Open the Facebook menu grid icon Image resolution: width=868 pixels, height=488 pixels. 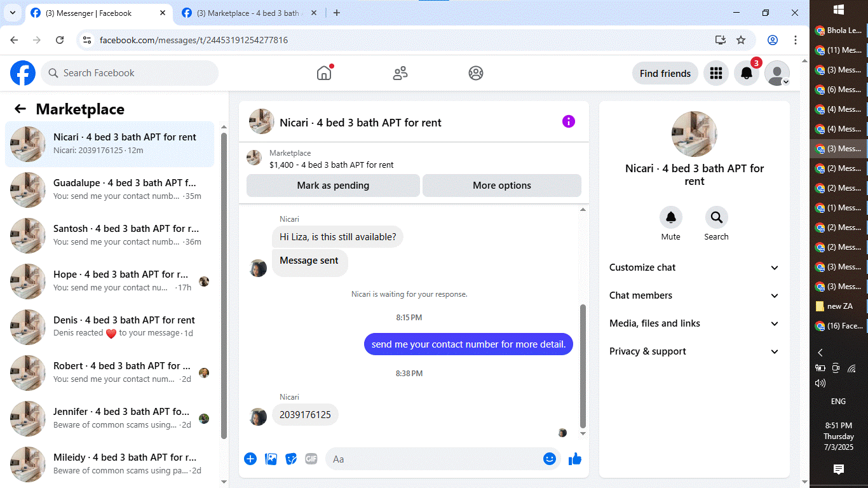(716, 73)
